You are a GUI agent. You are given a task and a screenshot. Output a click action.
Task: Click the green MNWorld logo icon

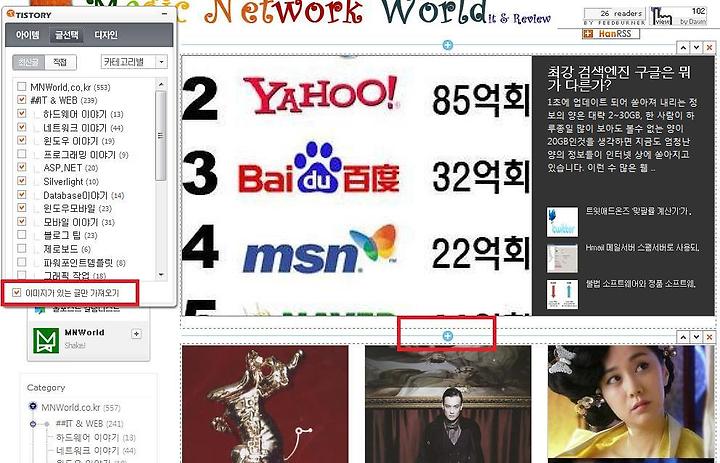point(46,340)
